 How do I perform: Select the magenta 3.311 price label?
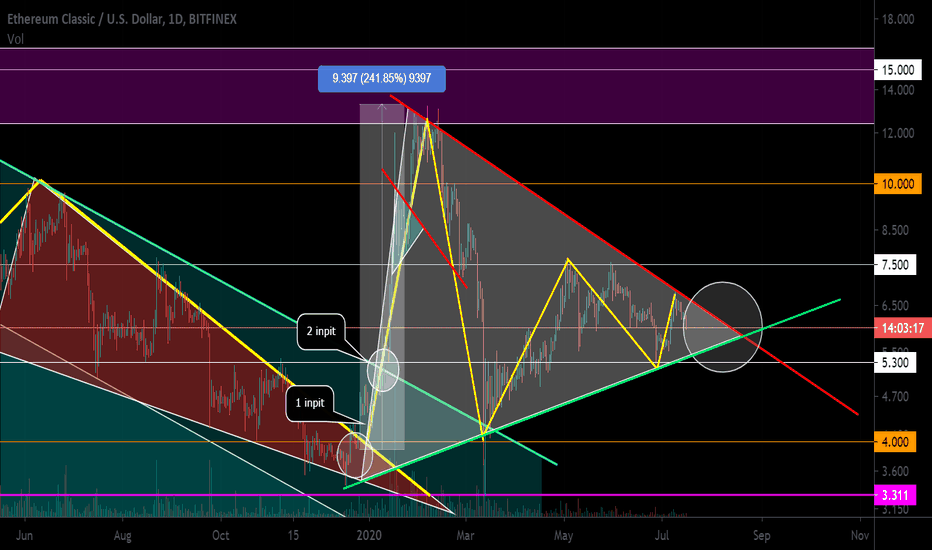tap(895, 495)
